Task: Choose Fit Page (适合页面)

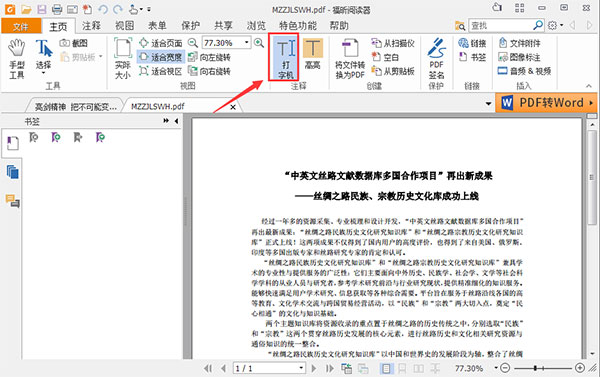Action: [x=161, y=43]
